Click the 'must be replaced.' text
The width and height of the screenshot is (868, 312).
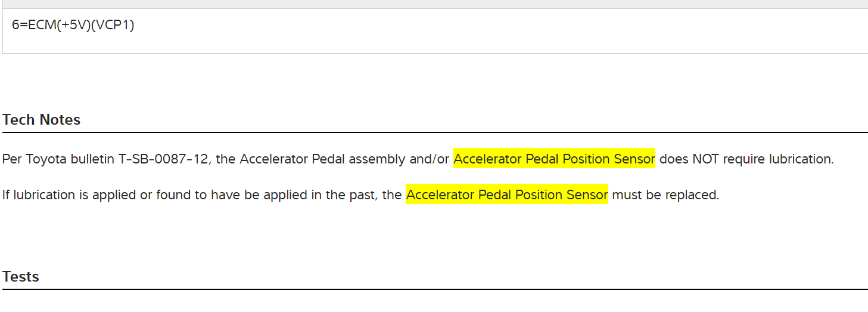point(665,195)
